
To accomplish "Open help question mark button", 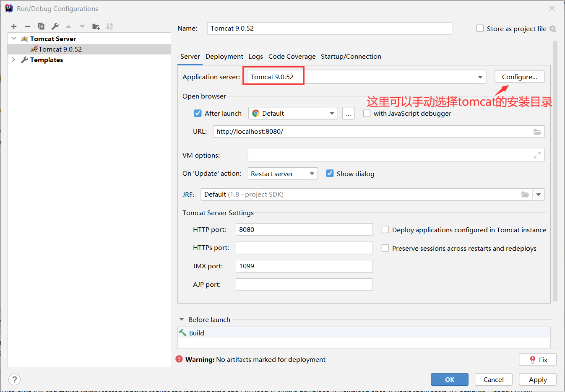I will pos(15,379).
